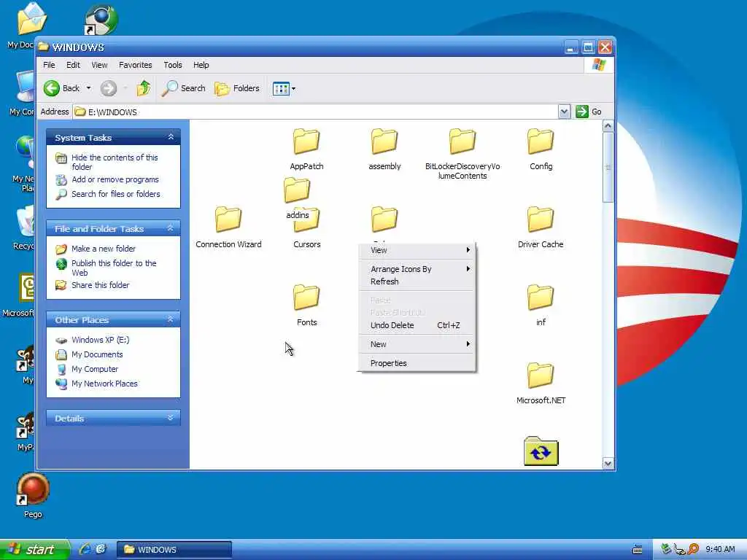Viewport: 747px width, 560px height.
Task: Click the Start button
Action: [34, 550]
